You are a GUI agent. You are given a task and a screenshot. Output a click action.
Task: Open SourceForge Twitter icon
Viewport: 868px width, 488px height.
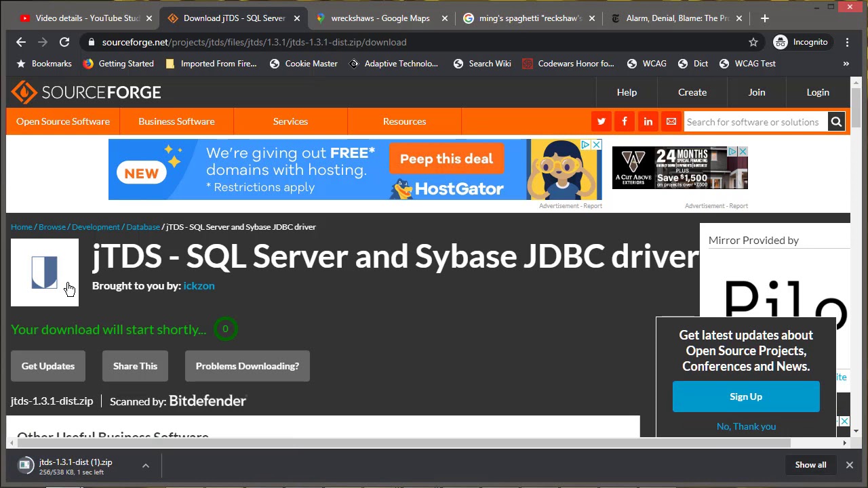click(x=601, y=122)
